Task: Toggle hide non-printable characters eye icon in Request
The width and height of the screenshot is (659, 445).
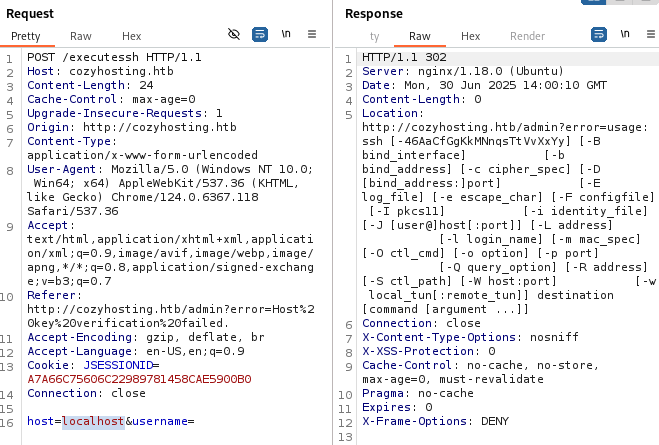Action: pos(234,34)
